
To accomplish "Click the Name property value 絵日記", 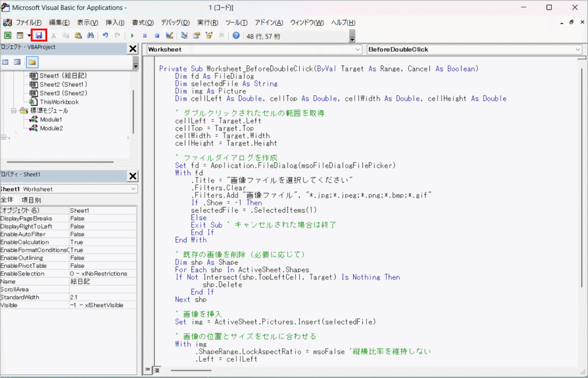I will point(80,282).
